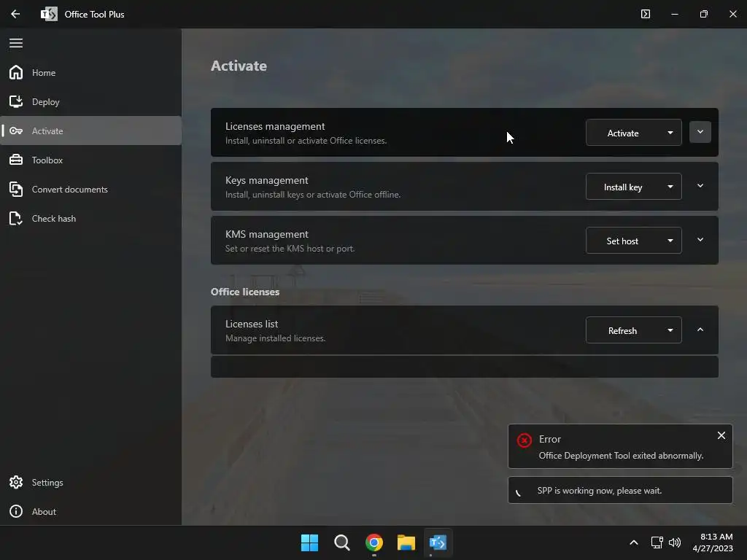Click 'Manage installed licenses.' description
Viewport: 747px width, 560px height.
(275, 338)
